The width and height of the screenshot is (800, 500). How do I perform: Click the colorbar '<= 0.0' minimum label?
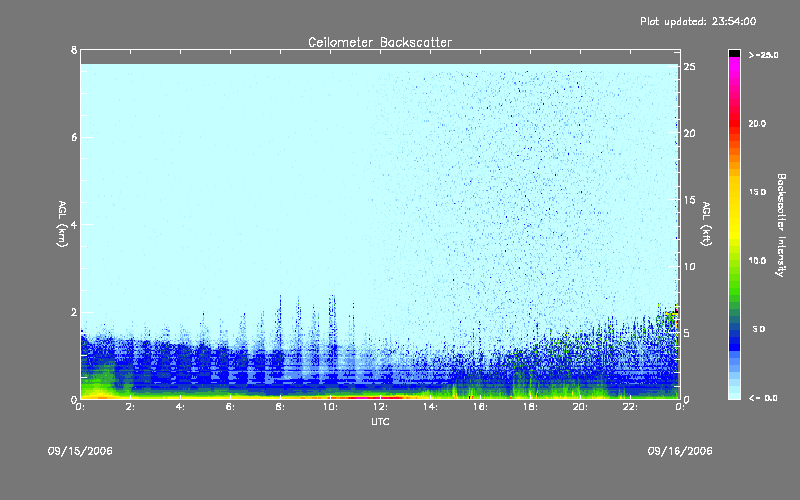coord(763,398)
